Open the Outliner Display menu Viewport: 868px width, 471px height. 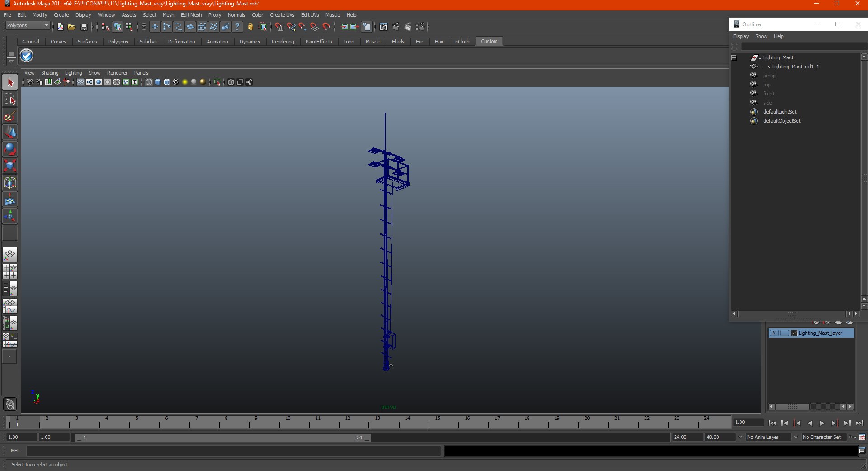741,36
